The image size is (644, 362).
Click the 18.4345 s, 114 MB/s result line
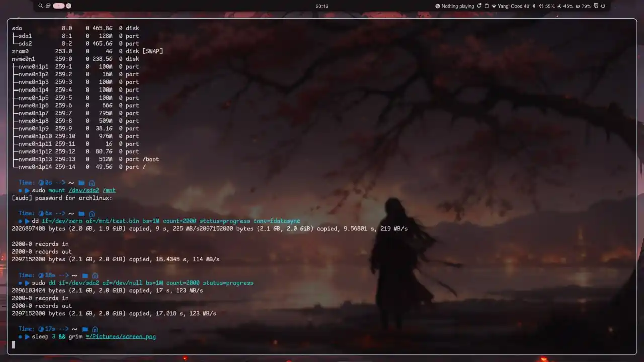116,259
